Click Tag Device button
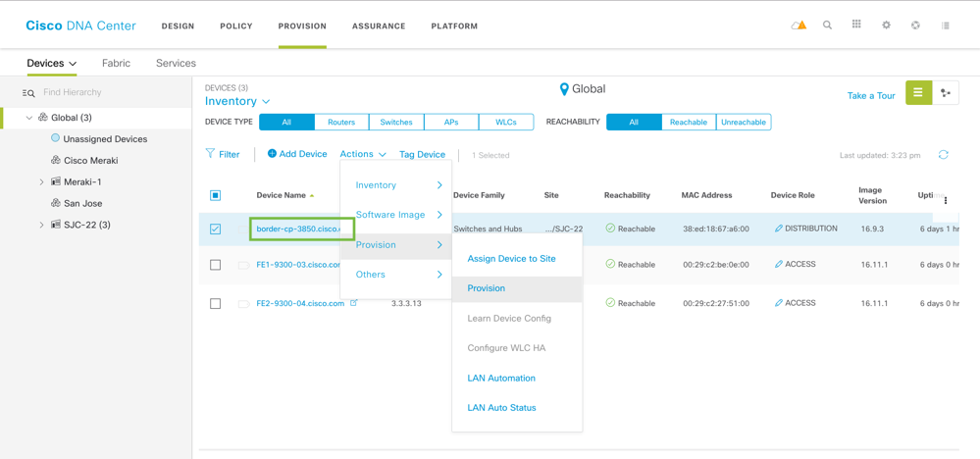This screenshot has width=980, height=459. tap(423, 154)
